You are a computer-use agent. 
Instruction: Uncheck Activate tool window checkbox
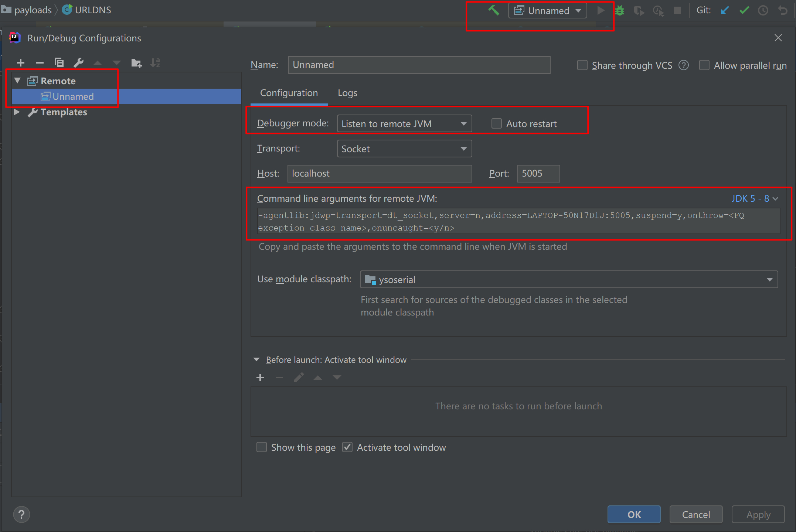[347, 447]
